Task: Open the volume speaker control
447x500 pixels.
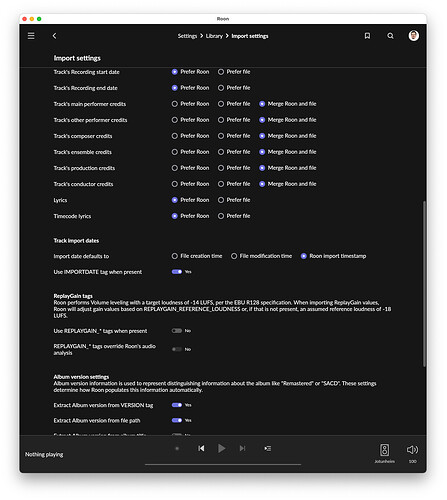Action: (412, 450)
